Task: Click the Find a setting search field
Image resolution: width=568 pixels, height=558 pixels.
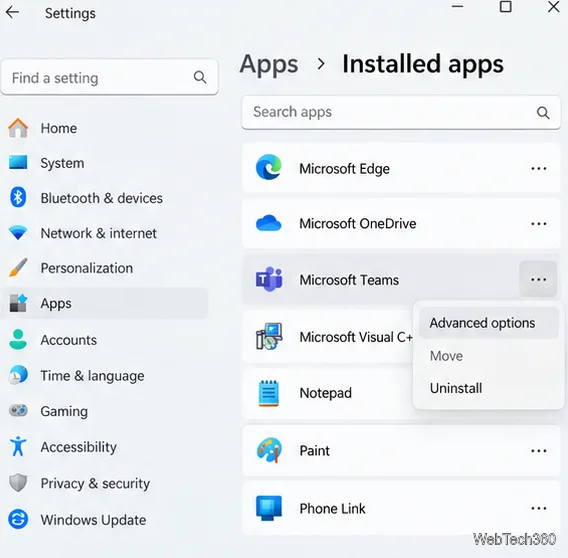Action: click(109, 77)
